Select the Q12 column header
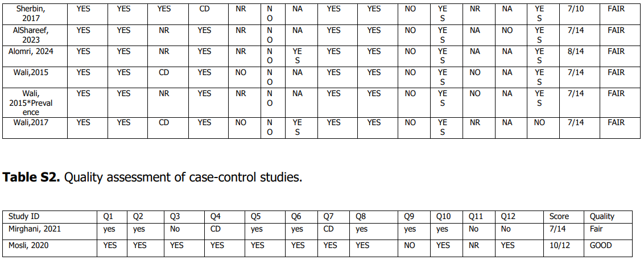Screen dimensions: 644x260 point(507,216)
